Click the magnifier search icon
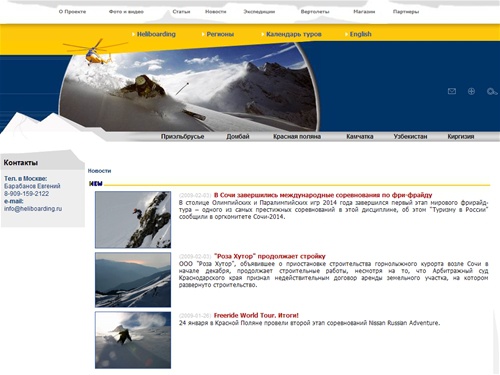This screenshot has width=500, height=375. tap(492, 91)
